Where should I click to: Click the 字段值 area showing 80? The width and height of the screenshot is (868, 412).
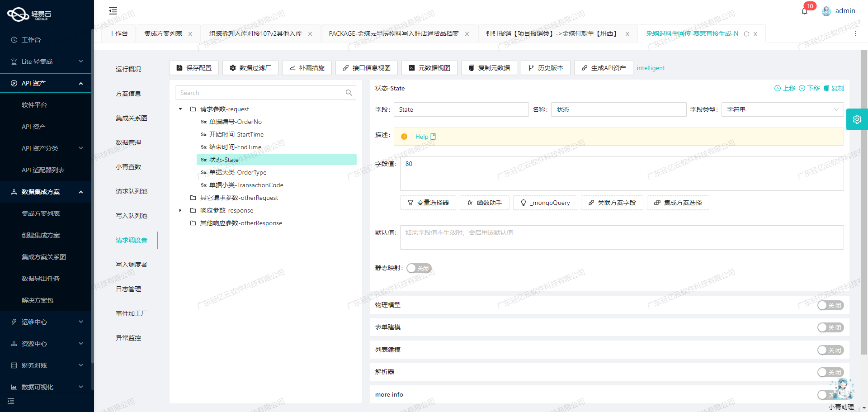(622, 174)
